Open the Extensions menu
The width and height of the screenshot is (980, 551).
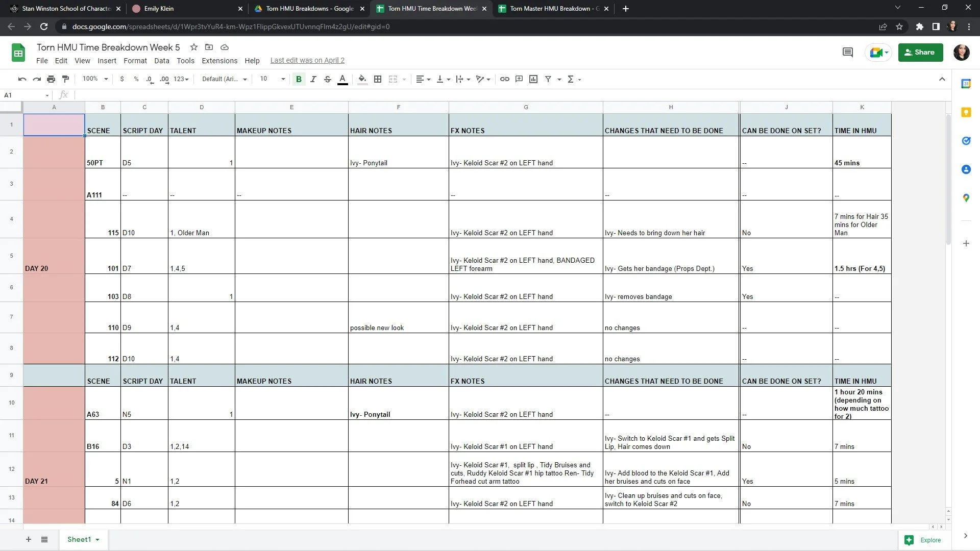tap(219, 60)
